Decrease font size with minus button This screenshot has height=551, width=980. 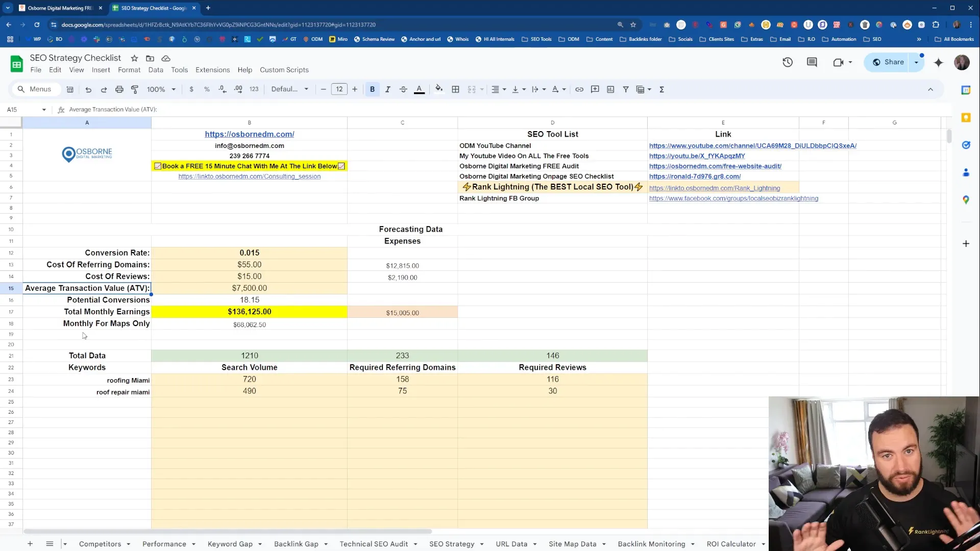coord(323,89)
